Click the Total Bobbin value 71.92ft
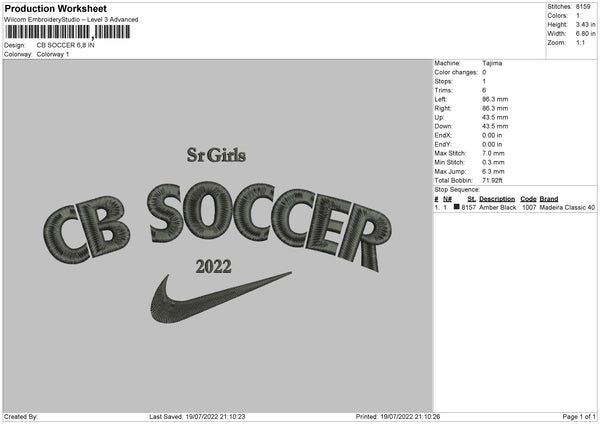Screen dimensions: 600x424 pyautogui.click(x=492, y=181)
